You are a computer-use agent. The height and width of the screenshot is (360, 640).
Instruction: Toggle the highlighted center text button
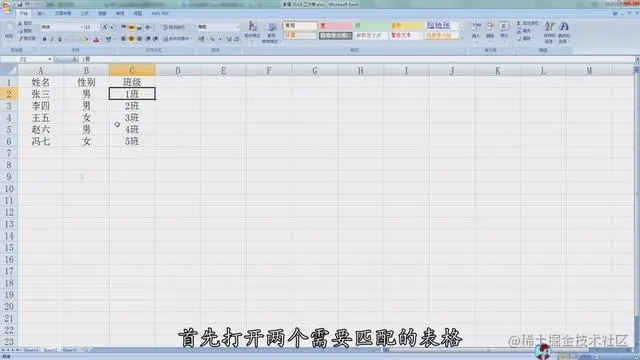pos(131,39)
